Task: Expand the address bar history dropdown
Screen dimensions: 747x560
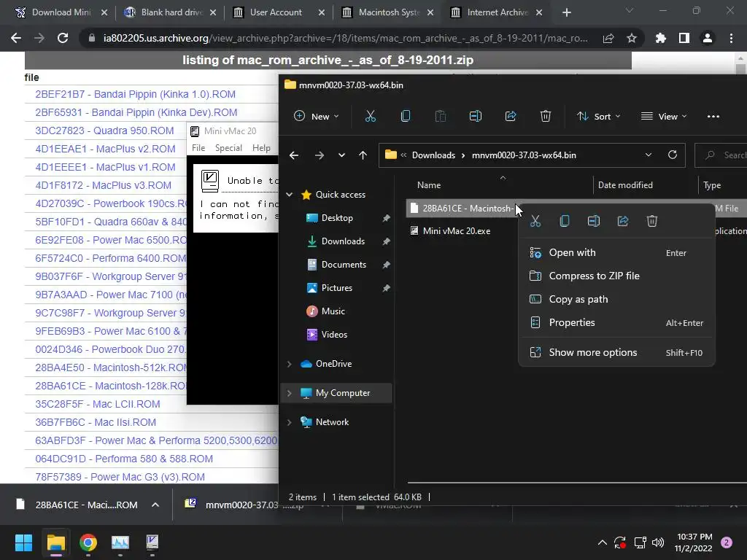Action: (649, 155)
